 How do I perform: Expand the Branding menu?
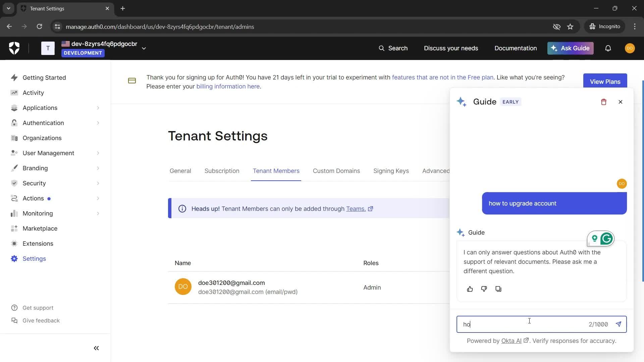pos(55,168)
